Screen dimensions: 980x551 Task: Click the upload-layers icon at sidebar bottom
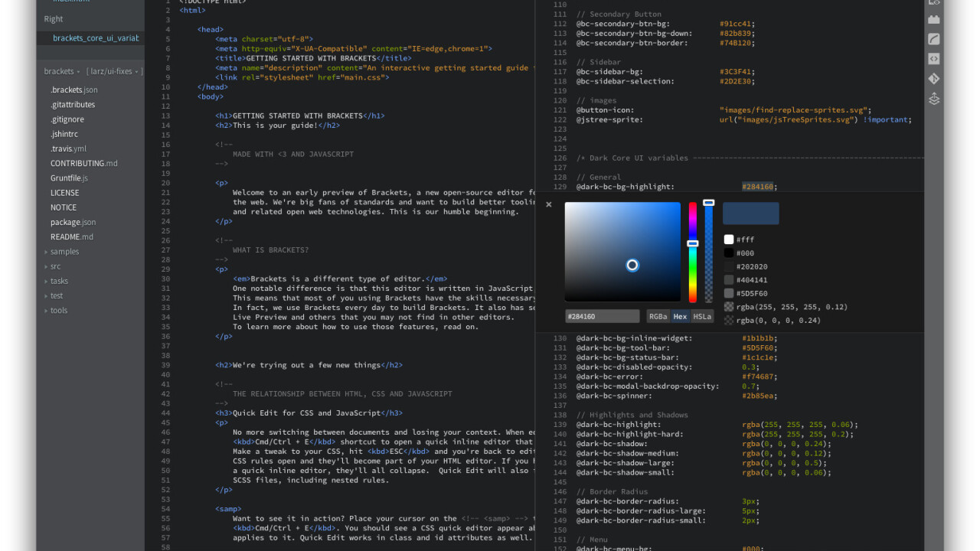point(934,98)
